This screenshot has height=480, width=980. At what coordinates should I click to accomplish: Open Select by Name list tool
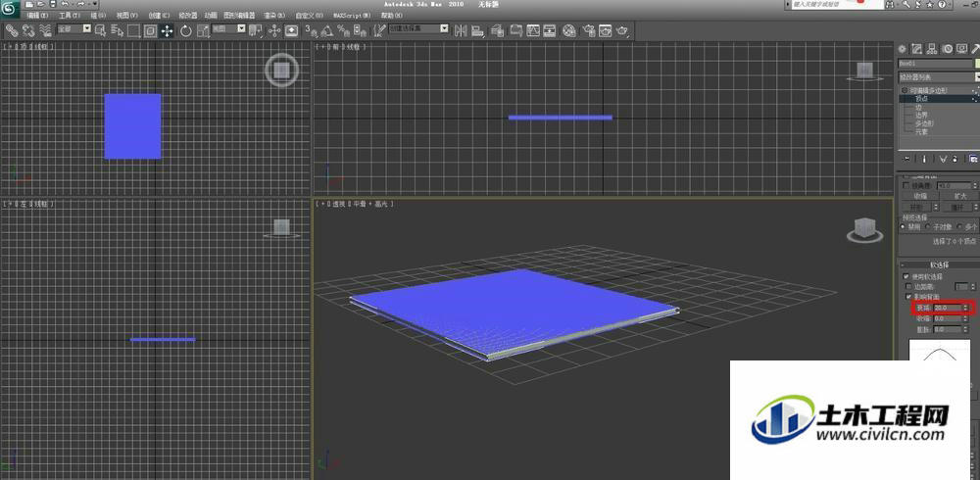click(117, 30)
